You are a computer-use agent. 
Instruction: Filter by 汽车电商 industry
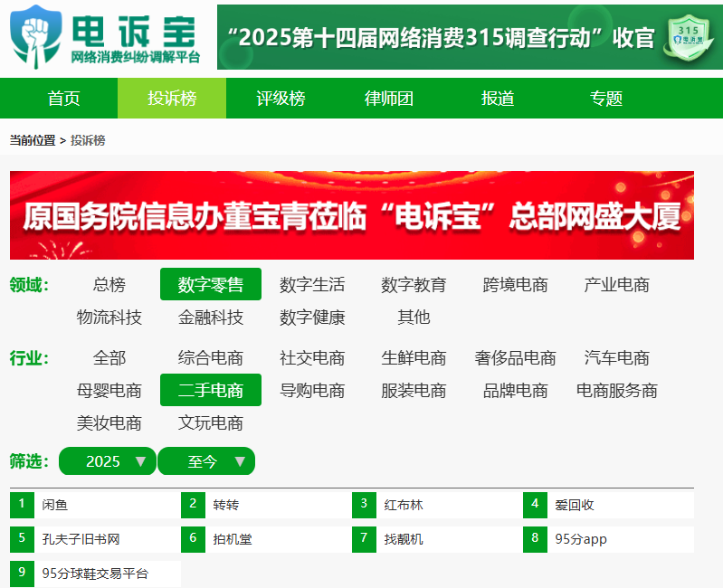point(616,357)
